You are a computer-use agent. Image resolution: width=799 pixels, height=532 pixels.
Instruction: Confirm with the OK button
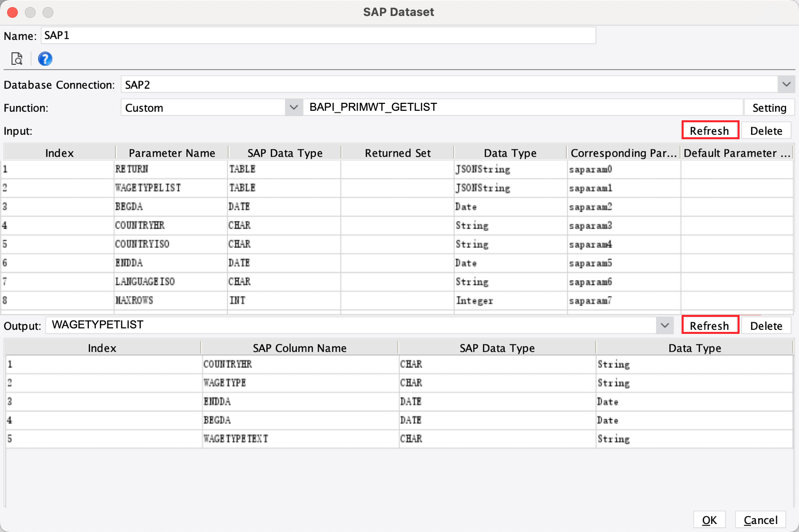coord(709,520)
